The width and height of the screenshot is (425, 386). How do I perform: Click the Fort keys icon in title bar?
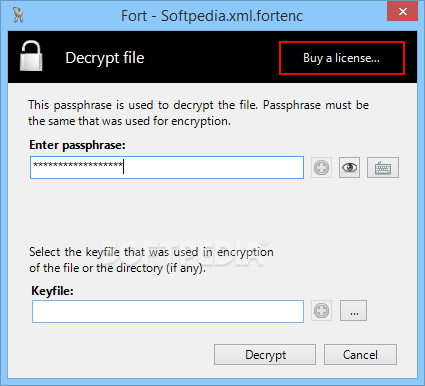pyautogui.click(x=18, y=15)
